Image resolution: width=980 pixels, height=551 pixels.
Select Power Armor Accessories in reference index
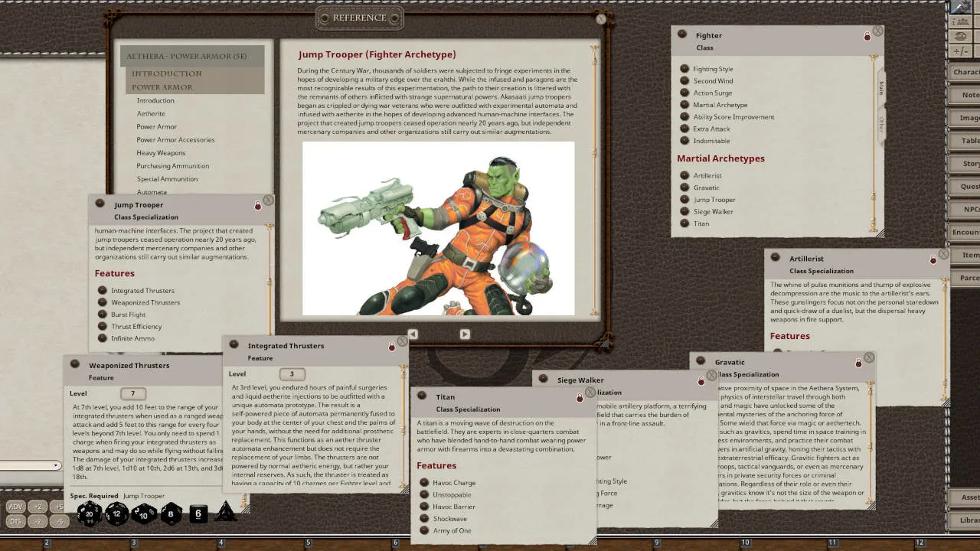(x=175, y=139)
